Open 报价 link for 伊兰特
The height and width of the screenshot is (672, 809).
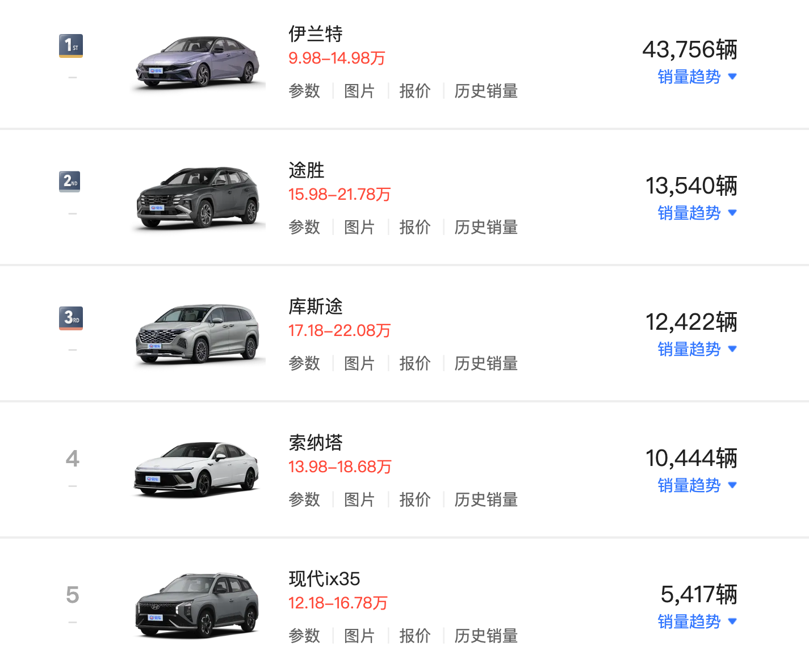coord(414,91)
